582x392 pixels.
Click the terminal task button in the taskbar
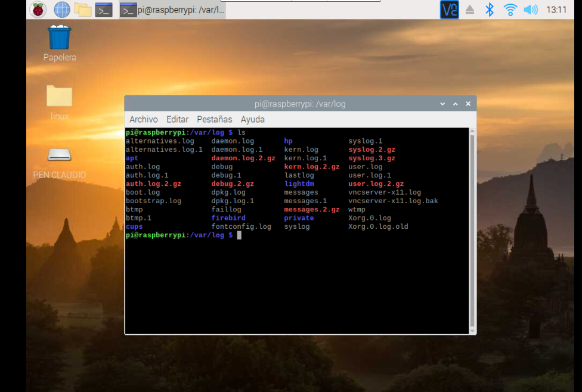[x=172, y=10]
